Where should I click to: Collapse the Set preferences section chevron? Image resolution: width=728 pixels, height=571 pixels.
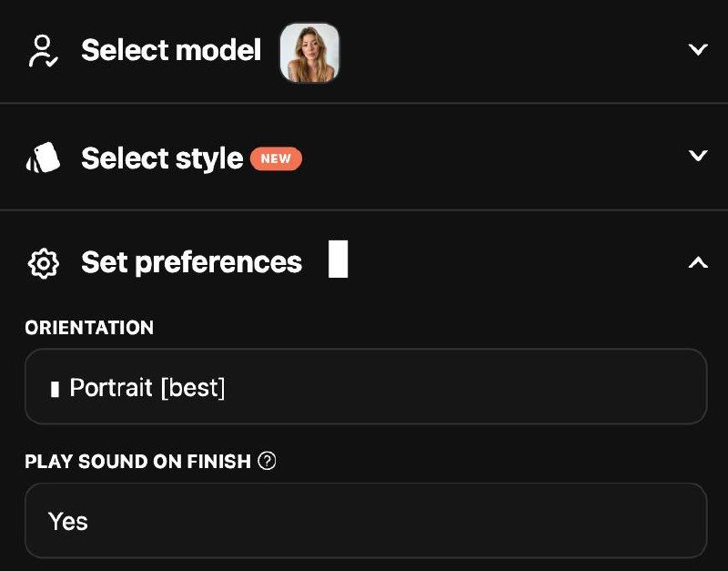(x=698, y=263)
